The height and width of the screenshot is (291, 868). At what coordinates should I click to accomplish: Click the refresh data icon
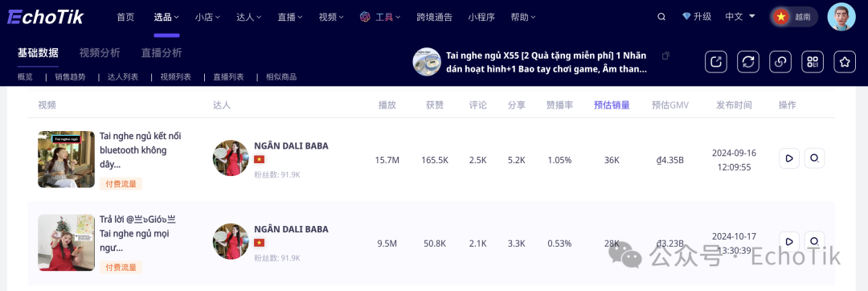748,62
